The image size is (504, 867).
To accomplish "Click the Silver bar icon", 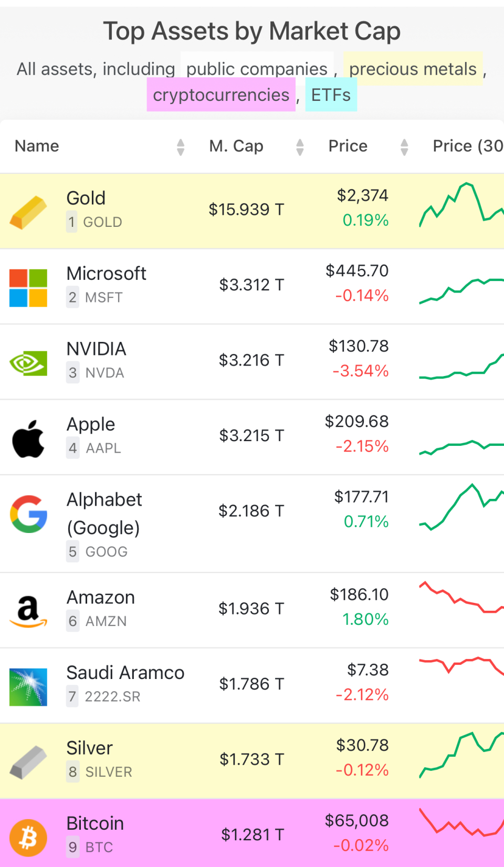I will tap(28, 762).
